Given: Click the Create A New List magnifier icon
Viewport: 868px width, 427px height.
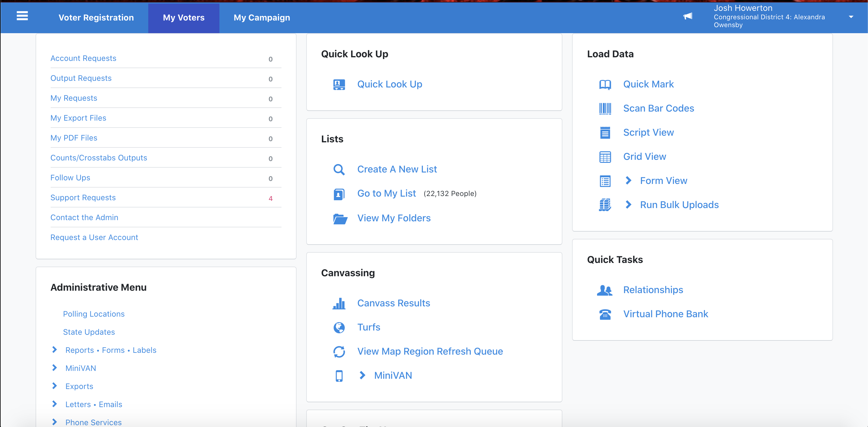Looking at the screenshot, I should [339, 169].
